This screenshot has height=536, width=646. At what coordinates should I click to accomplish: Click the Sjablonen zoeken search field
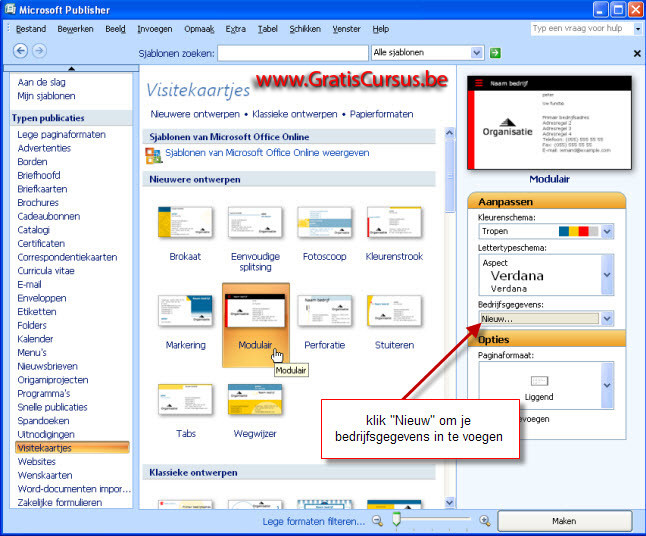tap(293, 53)
